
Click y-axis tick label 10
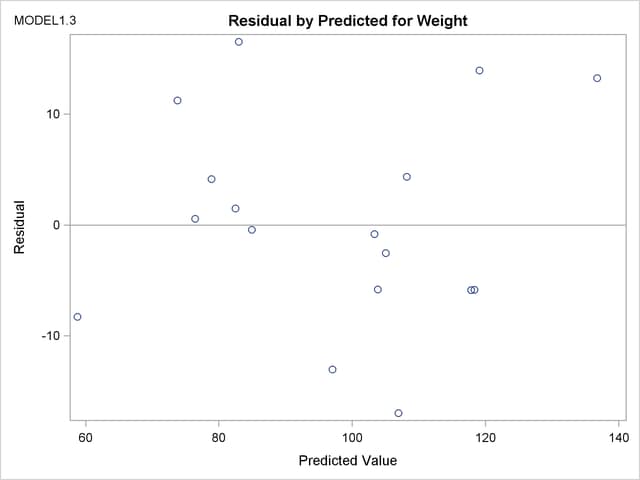(x=53, y=114)
